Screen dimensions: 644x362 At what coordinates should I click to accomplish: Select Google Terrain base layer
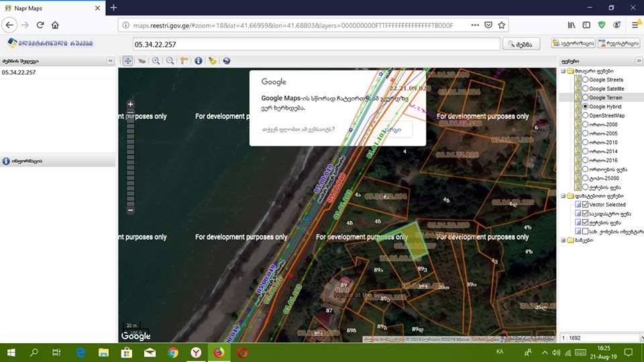(585, 97)
